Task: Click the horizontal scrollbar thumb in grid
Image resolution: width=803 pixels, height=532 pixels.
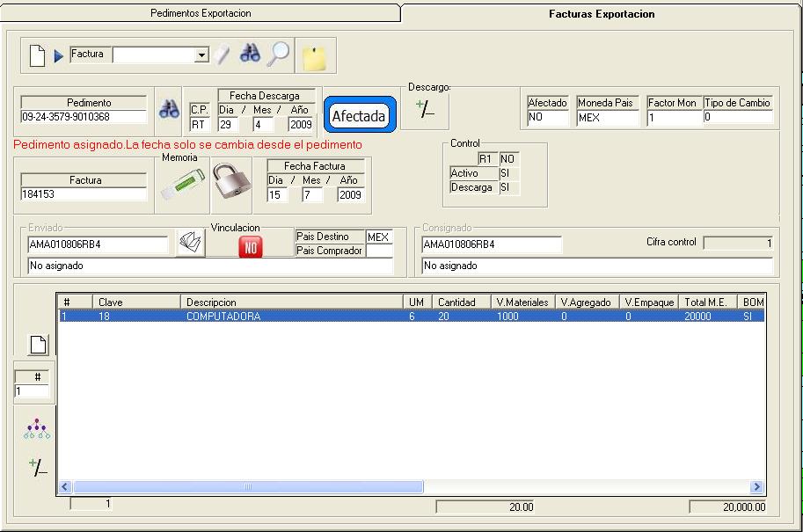Action: pos(248,486)
